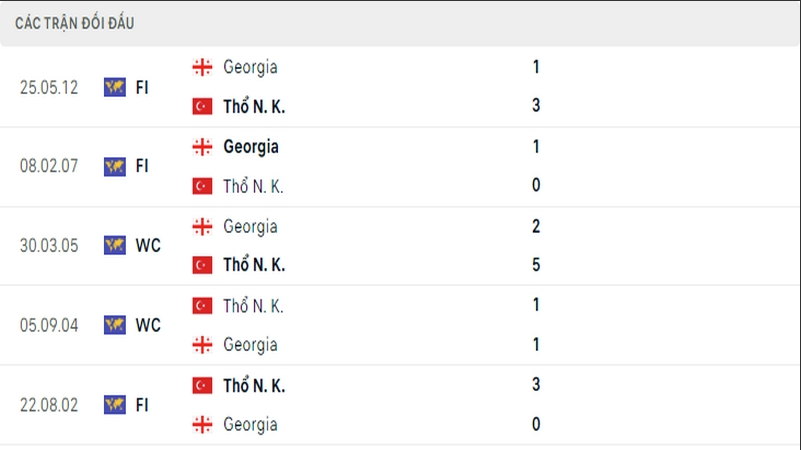Viewport: 801px width, 450px height.
Task: Click the world map icon beside 25.05.12
Action: 115,86
